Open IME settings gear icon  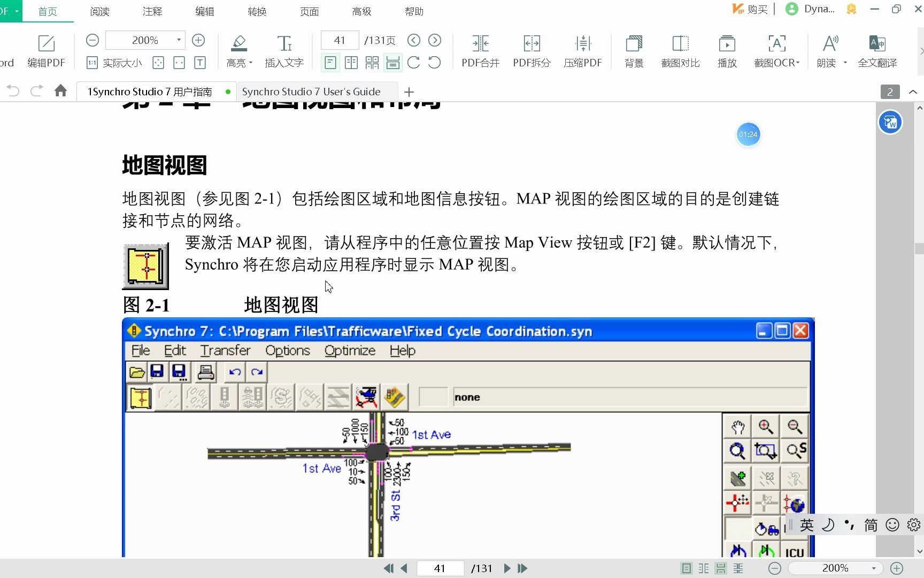[x=914, y=525]
